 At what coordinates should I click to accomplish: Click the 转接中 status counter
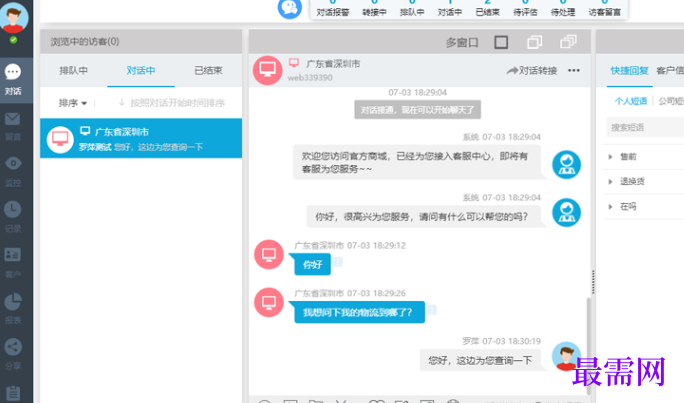click(374, 9)
